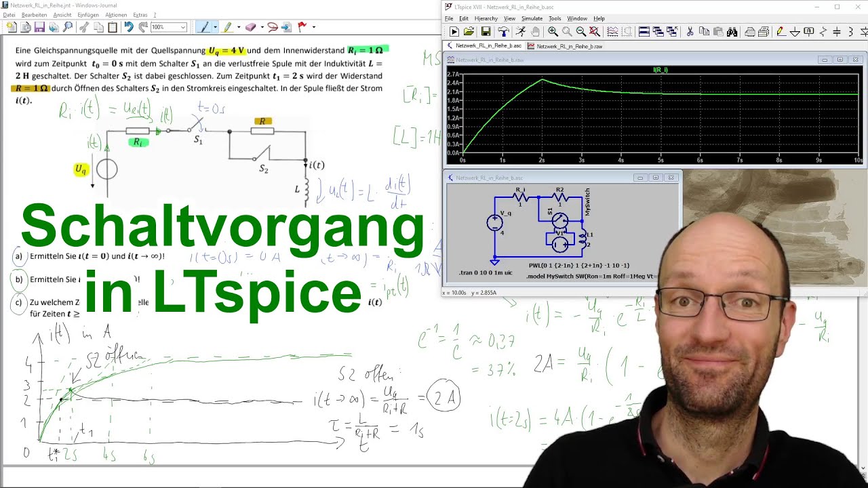Screen dimensions: 868x488
Task: Select the Resistor component tool
Action: click(x=823, y=32)
